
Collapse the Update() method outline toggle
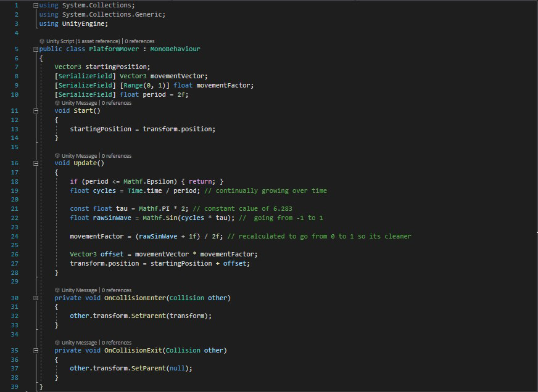(x=36, y=163)
